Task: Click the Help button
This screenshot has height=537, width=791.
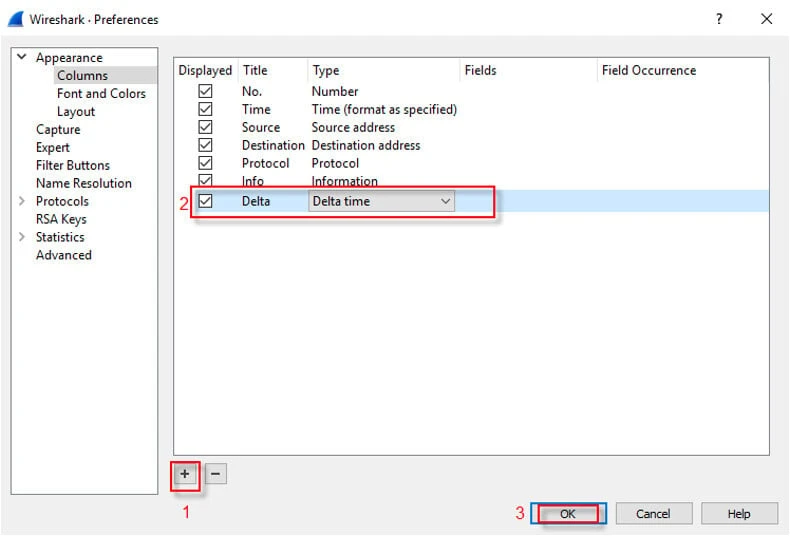Action: (739, 513)
